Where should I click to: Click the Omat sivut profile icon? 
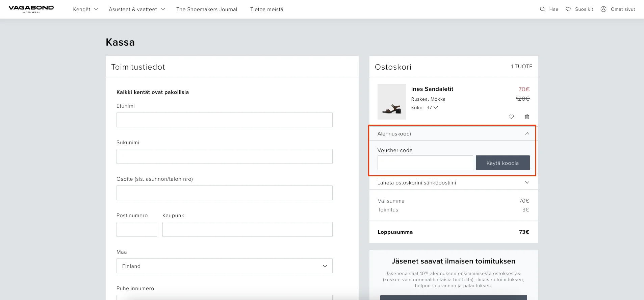click(603, 9)
